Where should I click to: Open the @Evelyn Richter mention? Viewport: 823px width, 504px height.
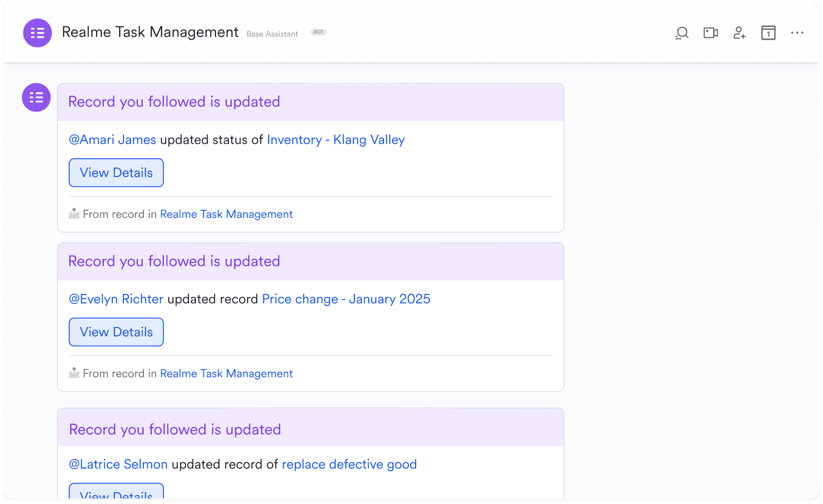[x=116, y=299]
